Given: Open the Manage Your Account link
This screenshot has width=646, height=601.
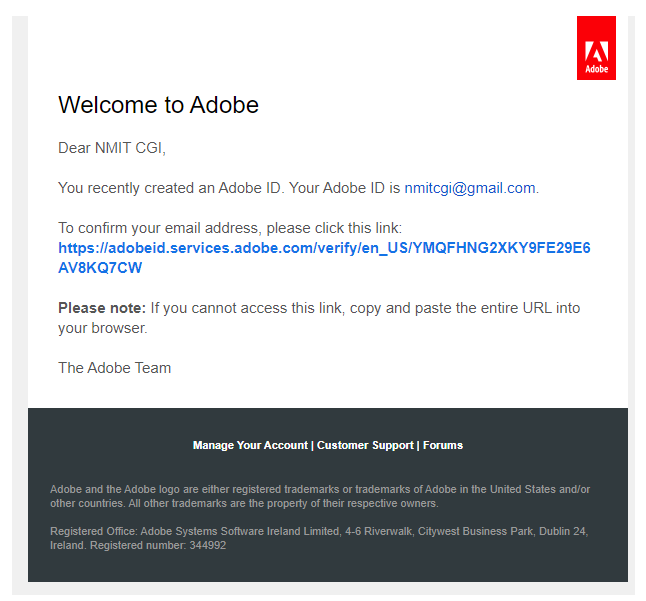Looking at the screenshot, I should tap(250, 445).
